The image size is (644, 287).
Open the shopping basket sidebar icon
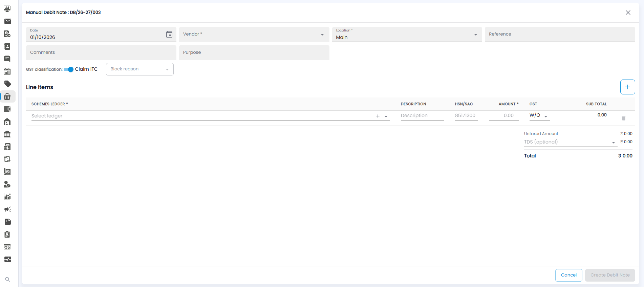(7, 96)
